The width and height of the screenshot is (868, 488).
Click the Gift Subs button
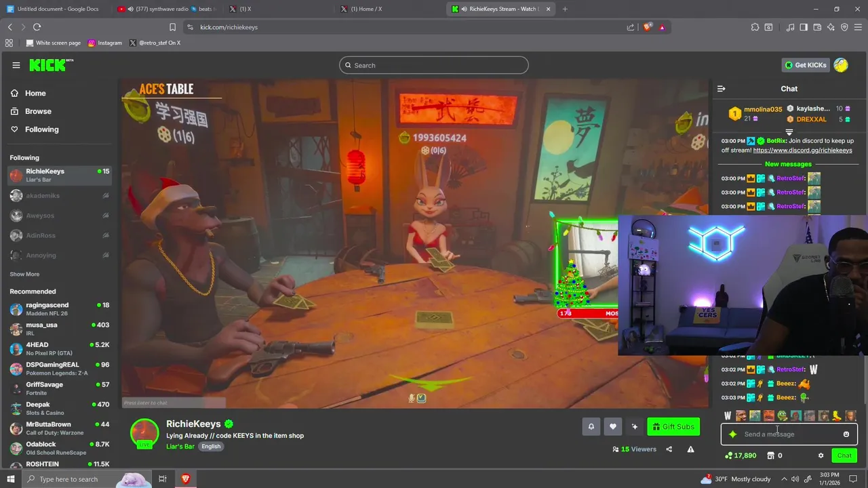point(673,426)
